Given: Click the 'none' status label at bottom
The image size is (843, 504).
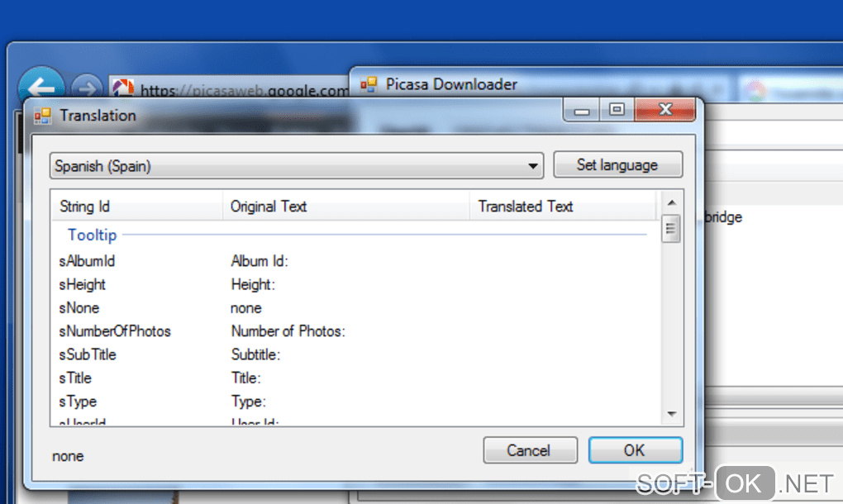Looking at the screenshot, I should click(68, 456).
